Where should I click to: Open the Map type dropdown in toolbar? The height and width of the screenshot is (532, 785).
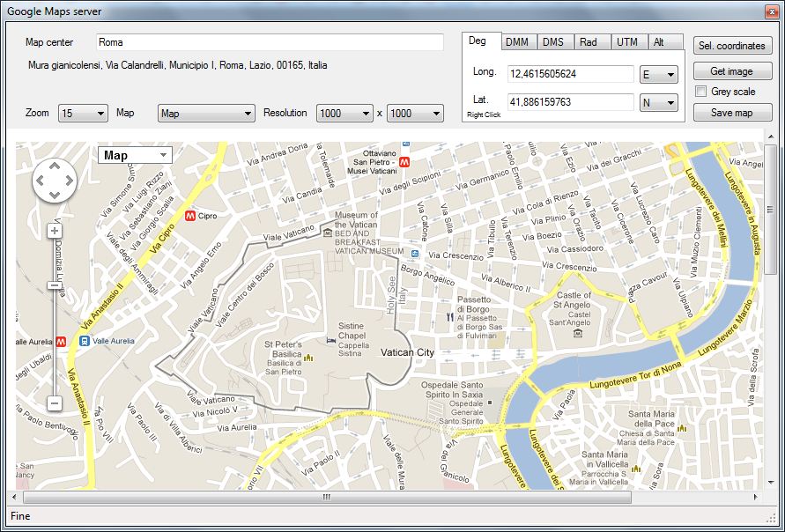pos(206,113)
